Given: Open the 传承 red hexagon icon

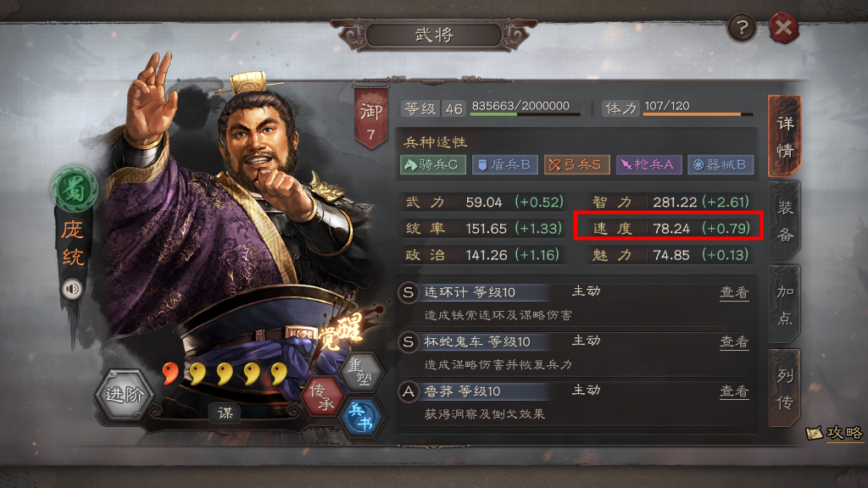Looking at the screenshot, I should point(322,396).
